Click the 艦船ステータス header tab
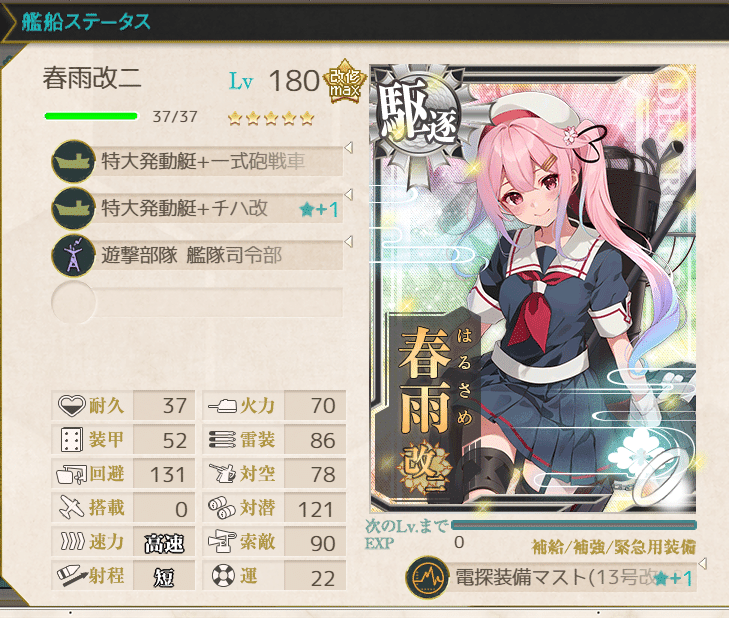 (x=86, y=22)
